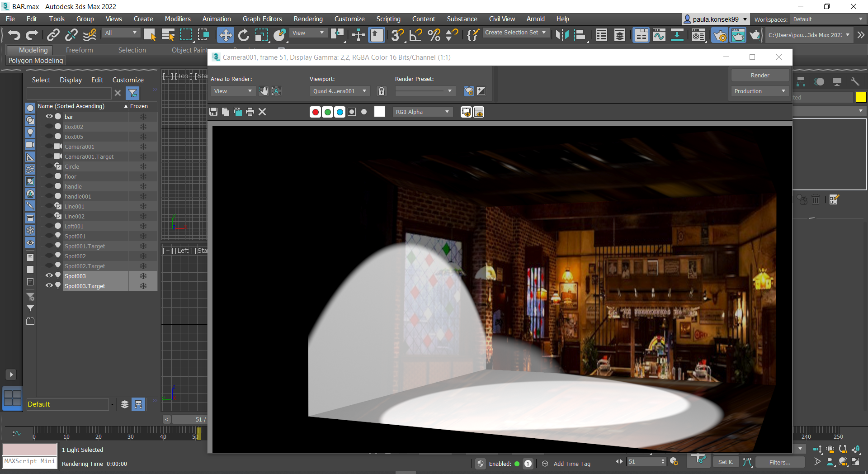Click the Redo arrow in main toolbar
The image size is (868, 474).
pyautogui.click(x=32, y=35)
